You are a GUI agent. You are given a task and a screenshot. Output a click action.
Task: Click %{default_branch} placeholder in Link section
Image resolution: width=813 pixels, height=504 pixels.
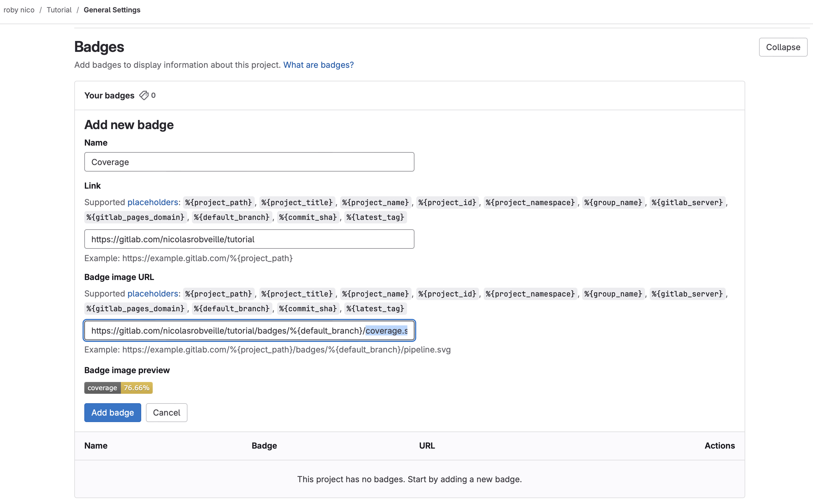[x=232, y=217]
